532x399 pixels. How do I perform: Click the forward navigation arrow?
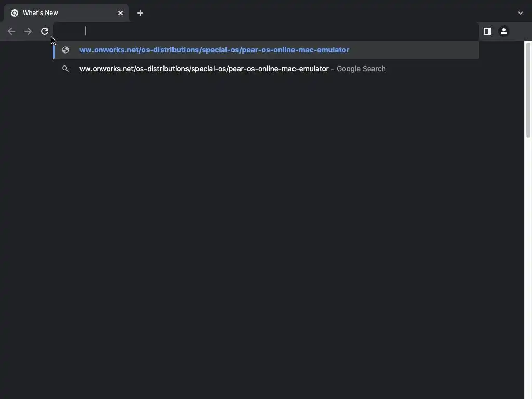pos(28,31)
